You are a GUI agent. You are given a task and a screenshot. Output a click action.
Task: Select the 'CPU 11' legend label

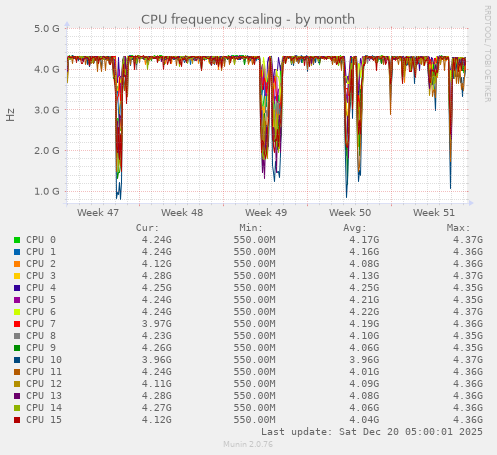coord(44,372)
